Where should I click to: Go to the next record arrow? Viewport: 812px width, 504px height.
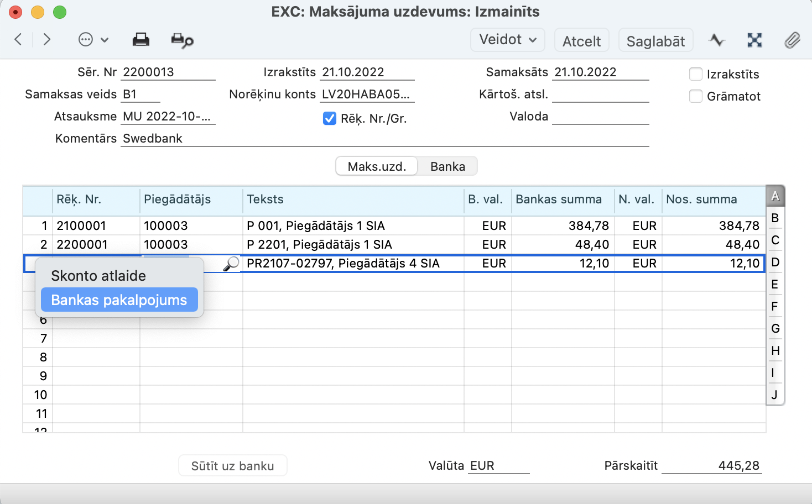pyautogui.click(x=47, y=39)
